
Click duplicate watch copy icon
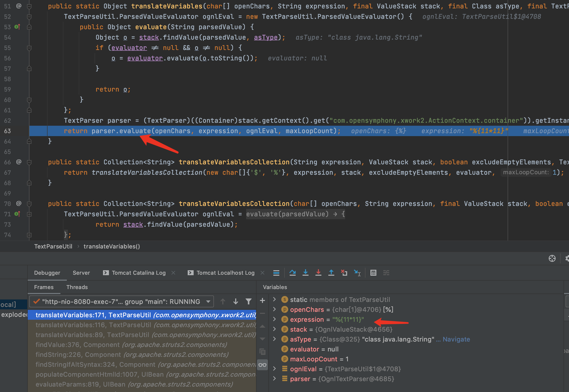(262, 352)
